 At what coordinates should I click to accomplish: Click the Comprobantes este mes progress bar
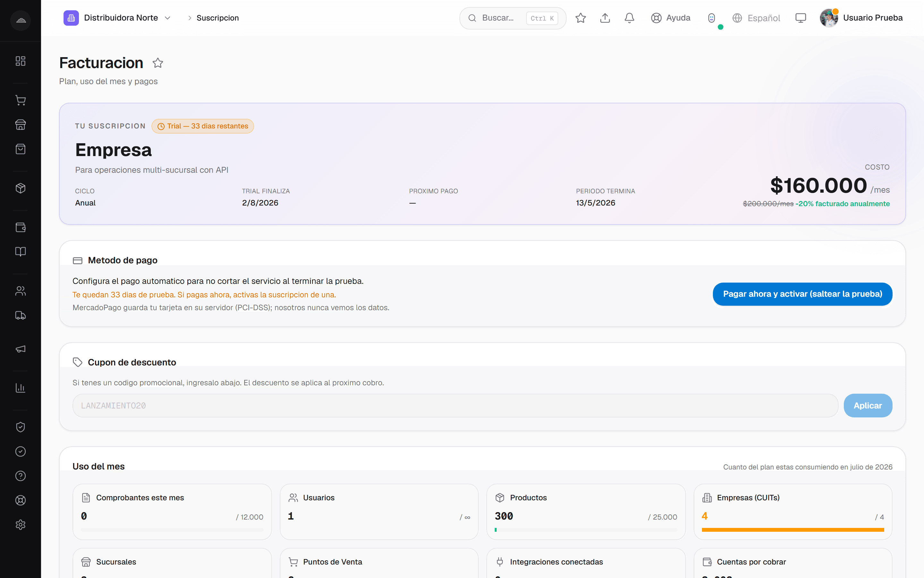pyautogui.click(x=172, y=530)
